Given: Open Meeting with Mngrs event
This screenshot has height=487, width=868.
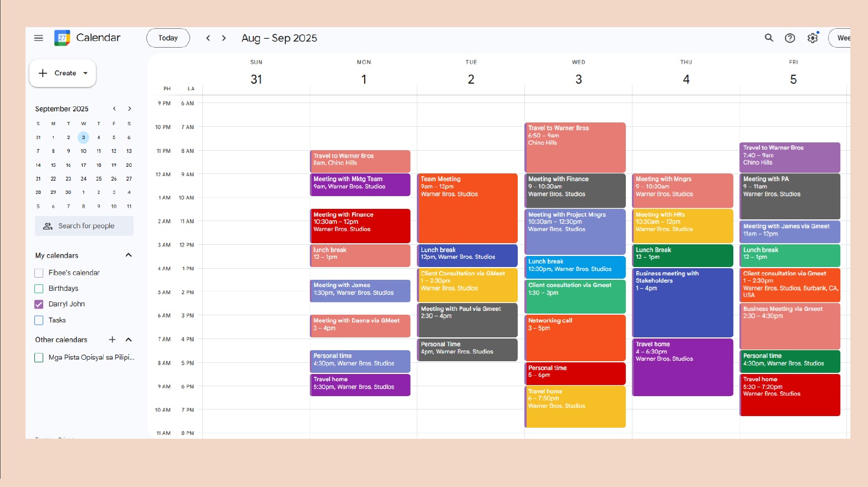Looking at the screenshot, I should [683, 191].
